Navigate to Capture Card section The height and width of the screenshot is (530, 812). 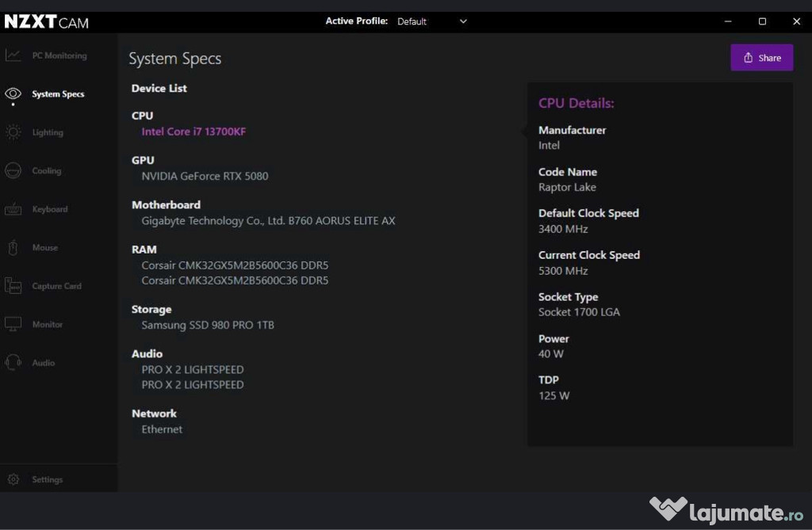[x=56, y=286]
